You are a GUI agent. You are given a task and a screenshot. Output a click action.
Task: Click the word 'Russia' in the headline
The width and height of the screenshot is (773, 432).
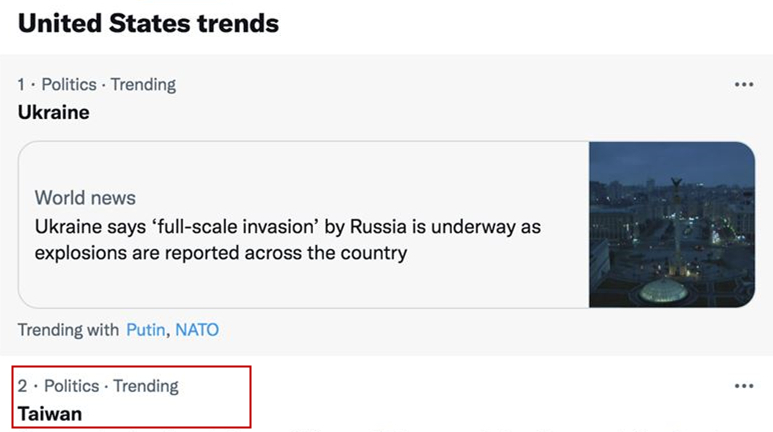(378, 227)
